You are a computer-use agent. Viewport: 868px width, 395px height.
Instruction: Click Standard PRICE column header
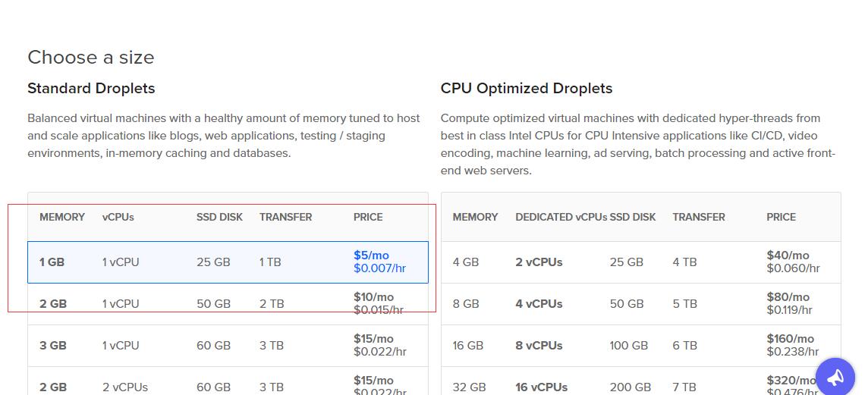click(368, 217)
